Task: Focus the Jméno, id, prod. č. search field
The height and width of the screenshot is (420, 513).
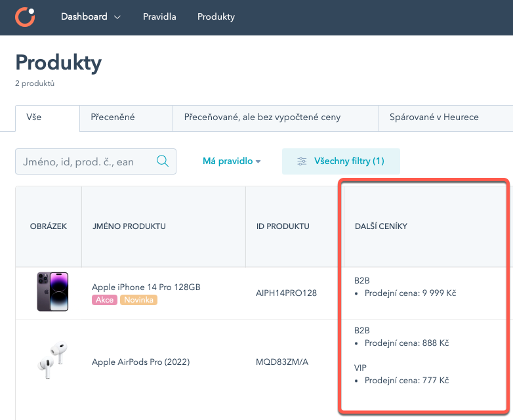Action: point(85,161)
